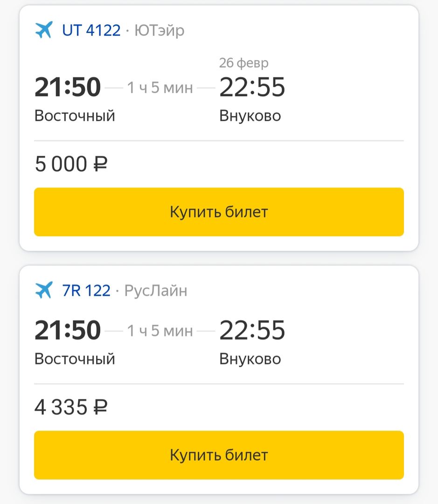Screen dimensions: 438x504
Task: Click Восточный airport on the UT 4122 card
Action: click(75, 115)
